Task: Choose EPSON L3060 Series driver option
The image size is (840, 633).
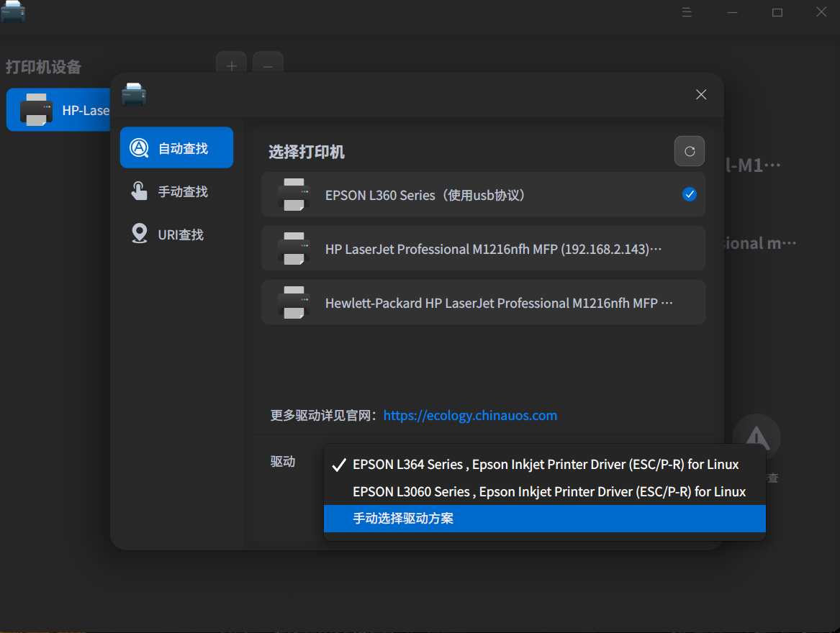Action: tap(548, 491)
